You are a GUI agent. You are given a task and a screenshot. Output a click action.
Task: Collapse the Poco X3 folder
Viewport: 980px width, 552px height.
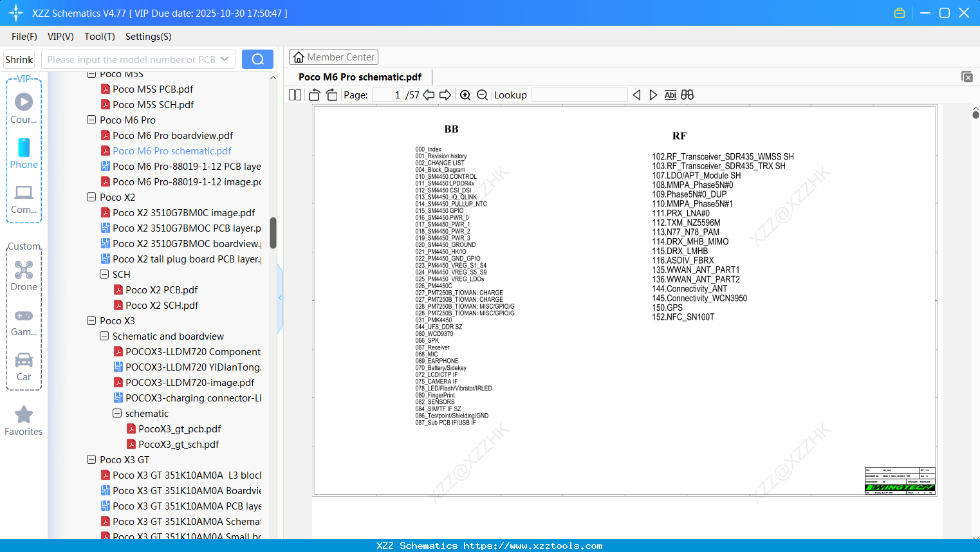pyautogui.click(x=91, y=320)
